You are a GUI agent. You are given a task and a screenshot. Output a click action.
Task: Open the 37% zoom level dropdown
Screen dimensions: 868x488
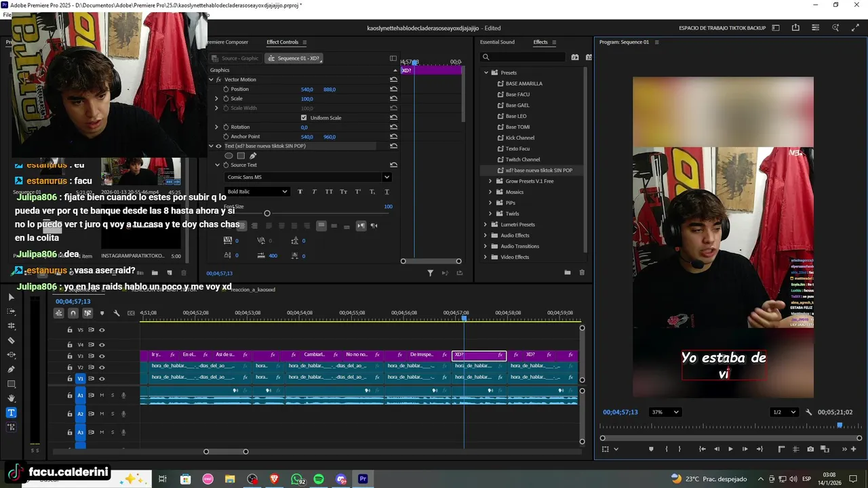(665, 412)
